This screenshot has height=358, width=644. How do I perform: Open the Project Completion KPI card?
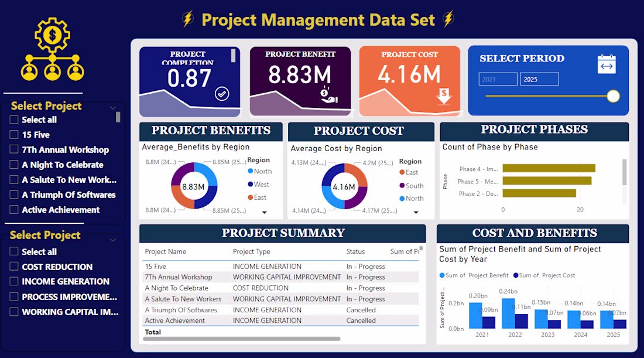(x=190, y=82)
